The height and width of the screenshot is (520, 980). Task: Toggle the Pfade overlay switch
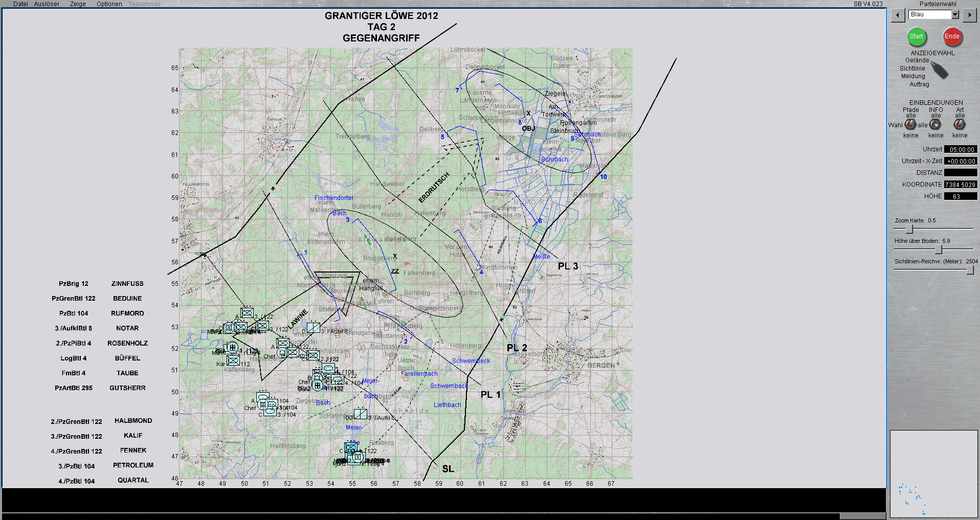point(910,124)
